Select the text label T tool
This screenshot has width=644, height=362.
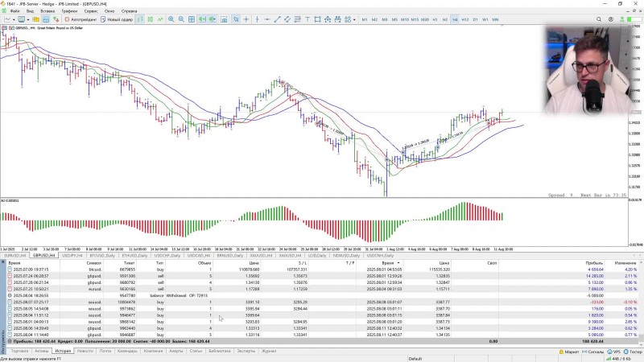pos(308,19)
